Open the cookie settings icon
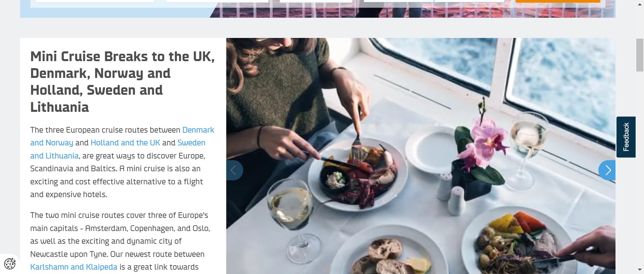Image resolution: width=644 pixels, height=274 pixels. point(10,264)
